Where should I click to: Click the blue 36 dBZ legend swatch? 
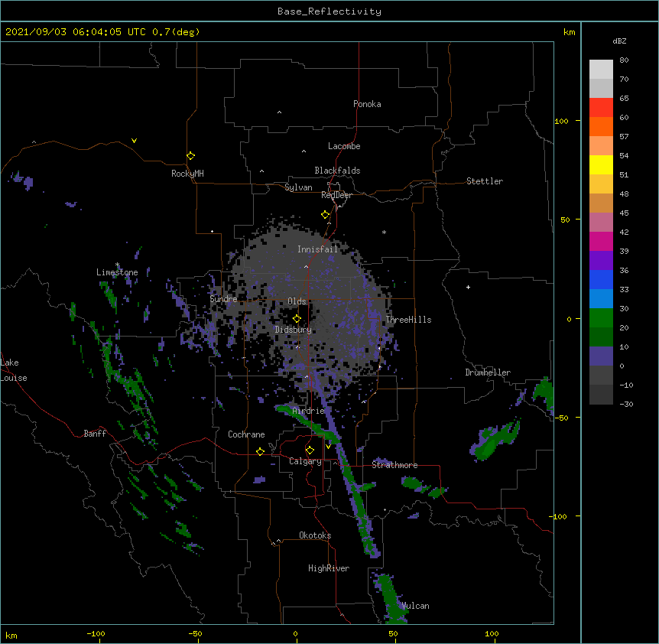click(x=601, y=279)
